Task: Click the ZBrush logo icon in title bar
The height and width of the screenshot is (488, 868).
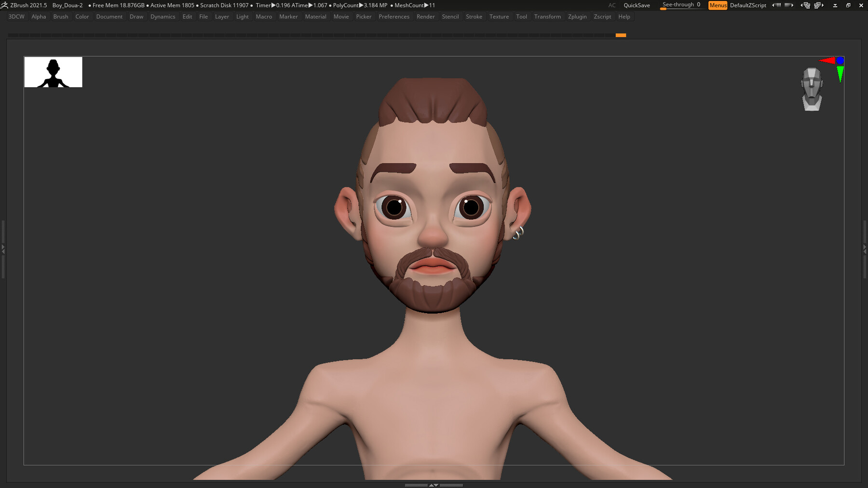Action: coord(4,5)
